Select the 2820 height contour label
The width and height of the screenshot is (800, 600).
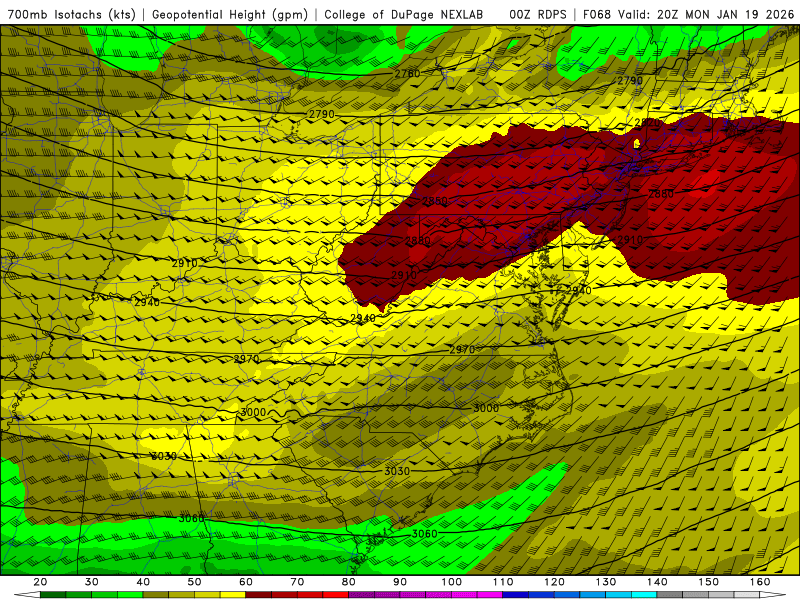tap(647, 123)
